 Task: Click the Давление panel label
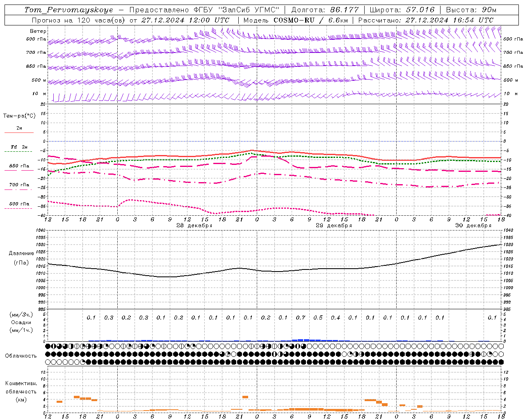(21, 253)
